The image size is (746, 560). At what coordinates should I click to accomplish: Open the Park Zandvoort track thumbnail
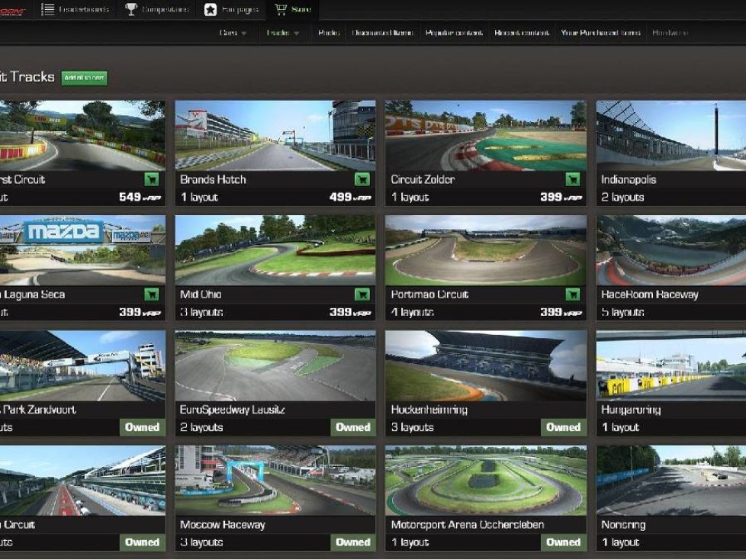click(83, 365)
